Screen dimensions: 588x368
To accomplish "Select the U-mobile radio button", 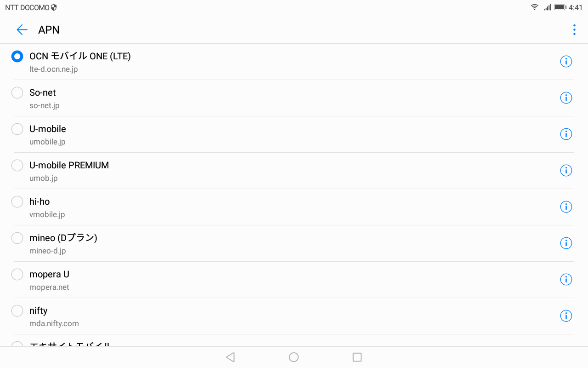I will pos(17,129).
